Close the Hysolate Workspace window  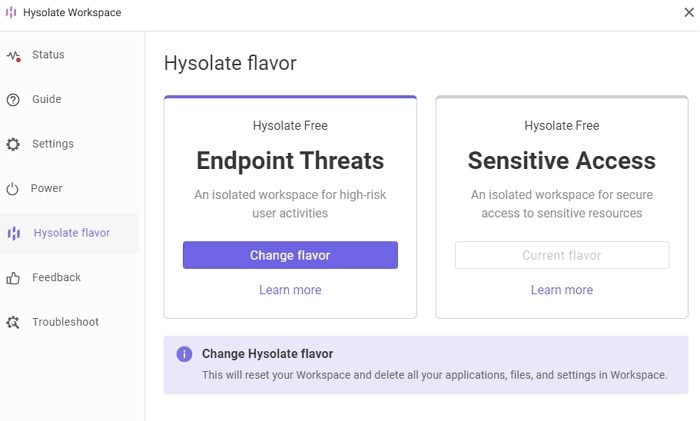point(689,13)
